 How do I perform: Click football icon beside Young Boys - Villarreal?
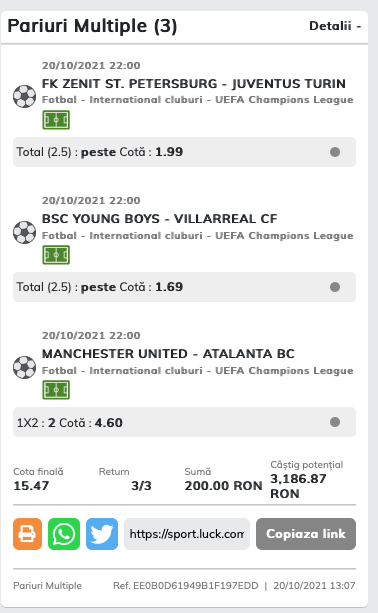point(24,232)
